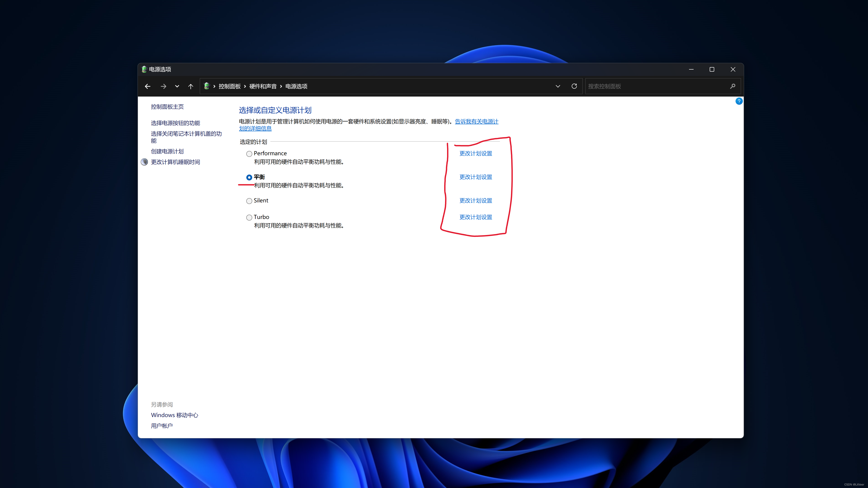868x488 pixels.
Task: Click the 创建电源计划 link
Action: coord(167,151)
